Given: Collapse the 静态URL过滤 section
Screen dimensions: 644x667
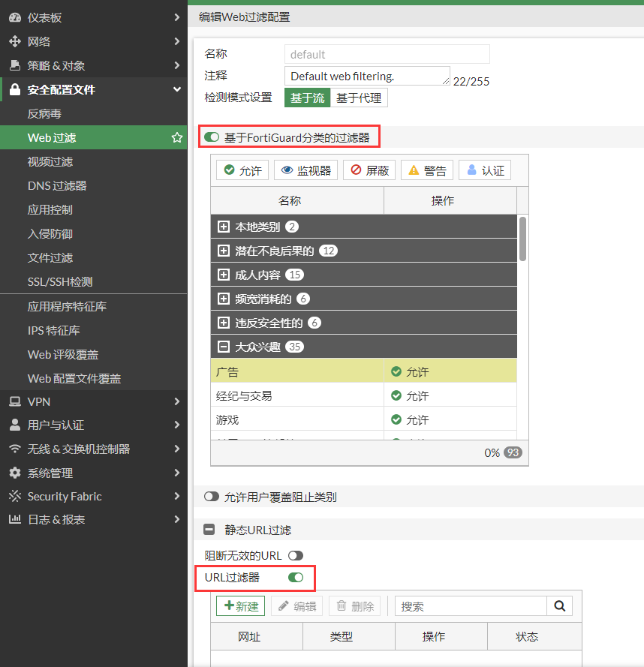Looking at the screenshot, I should click(211, 530).
